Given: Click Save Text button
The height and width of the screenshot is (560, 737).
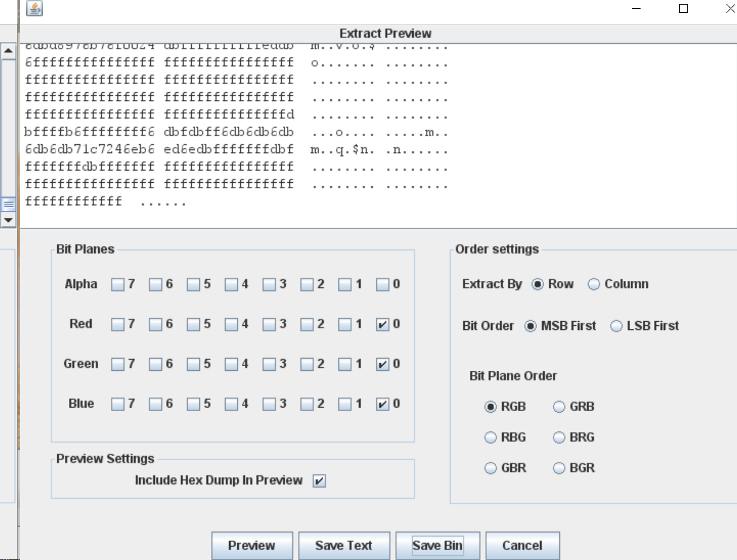Looking at the screenshot, I should coord(344,545).
